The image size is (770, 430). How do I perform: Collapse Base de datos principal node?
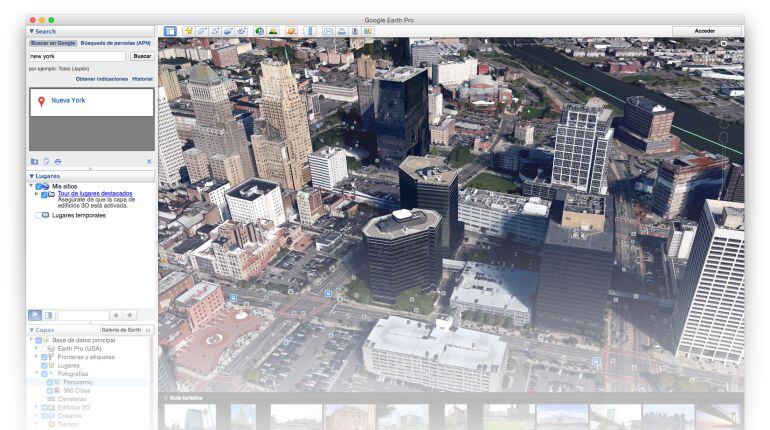click(31, 340)
